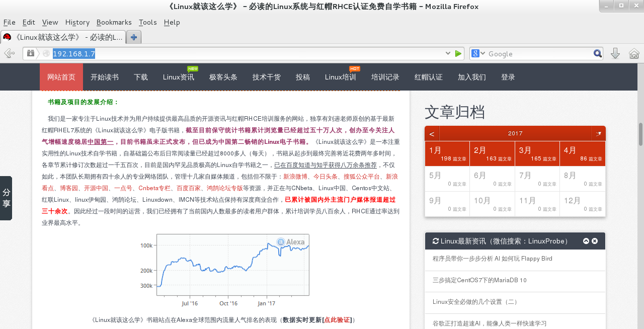Click inside the Google search input field

(538, 54)
